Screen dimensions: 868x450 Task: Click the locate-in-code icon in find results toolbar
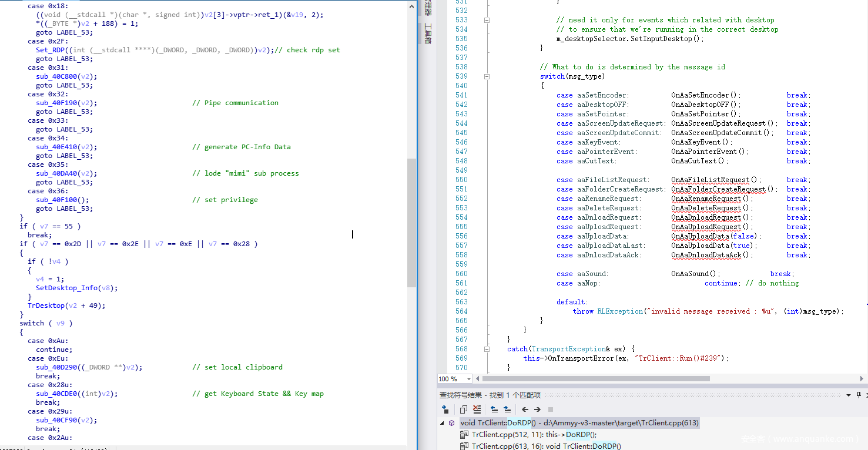(445, 409)
